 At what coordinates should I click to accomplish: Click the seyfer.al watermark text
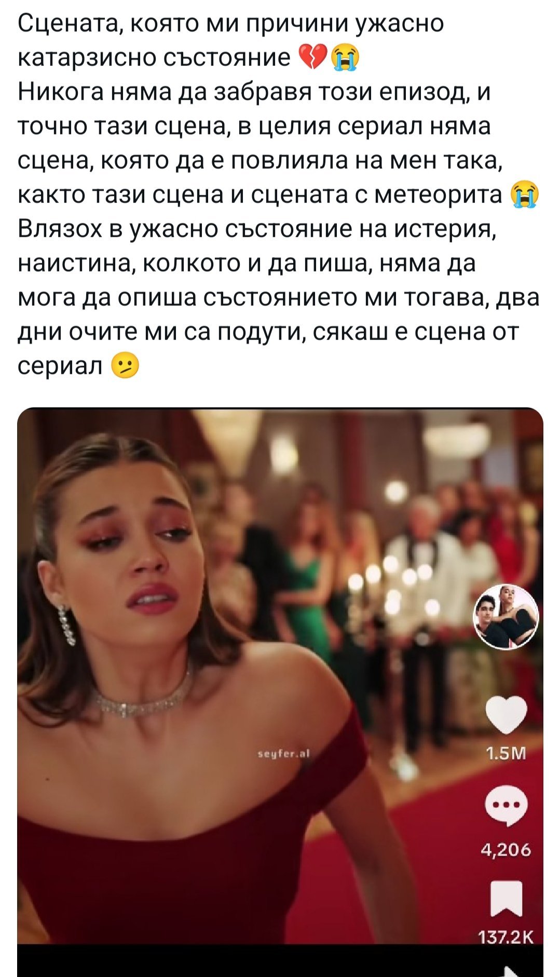tap(283, 754)
